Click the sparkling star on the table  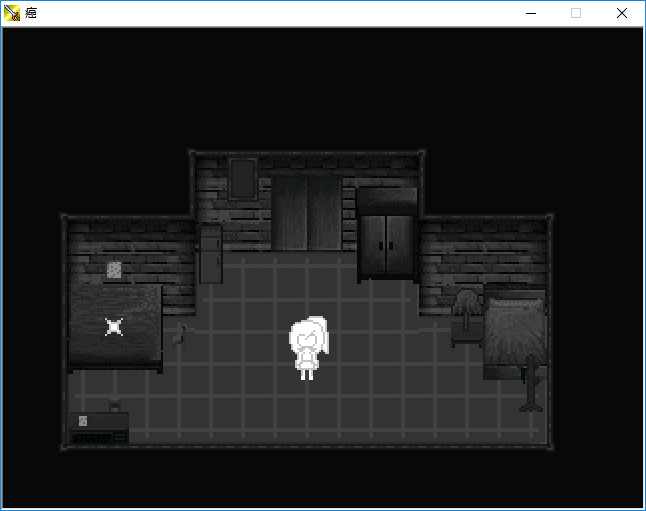[114, 327]
